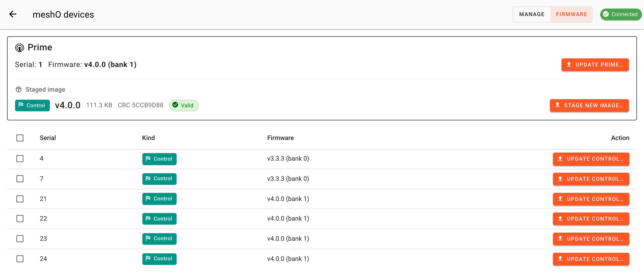Click the flag icon in staged Control badge
This screenshot has height=280, width=644.
click(x=21, y=105)
